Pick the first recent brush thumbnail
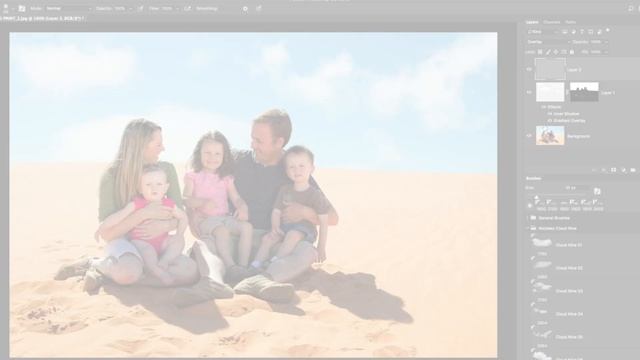The image size is (640, 360). click(540, 204)
